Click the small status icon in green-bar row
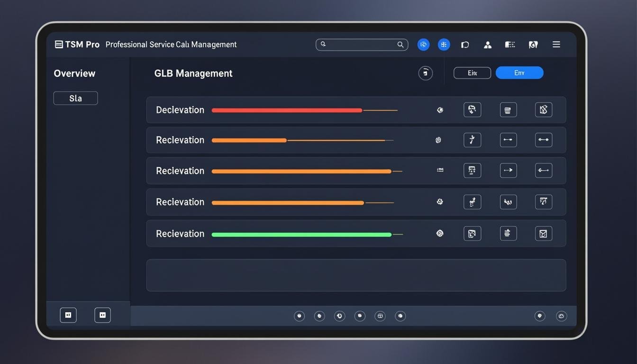This screenshot has height=364, width=637. coord(440,233)
